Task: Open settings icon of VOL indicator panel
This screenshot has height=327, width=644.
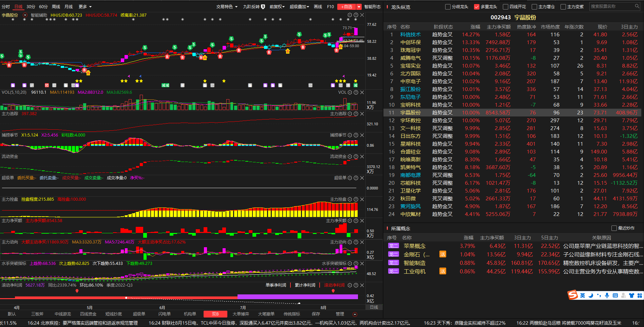Action: coord(350,92)
